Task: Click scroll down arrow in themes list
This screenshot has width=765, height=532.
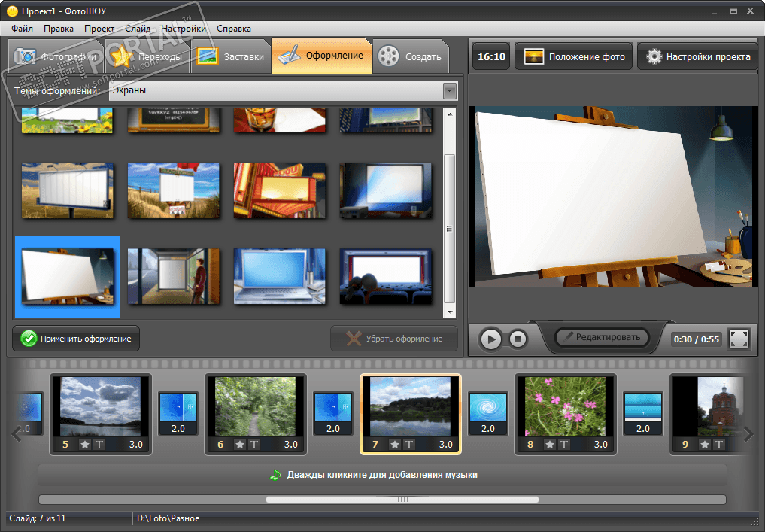Action: coord(449,312)
